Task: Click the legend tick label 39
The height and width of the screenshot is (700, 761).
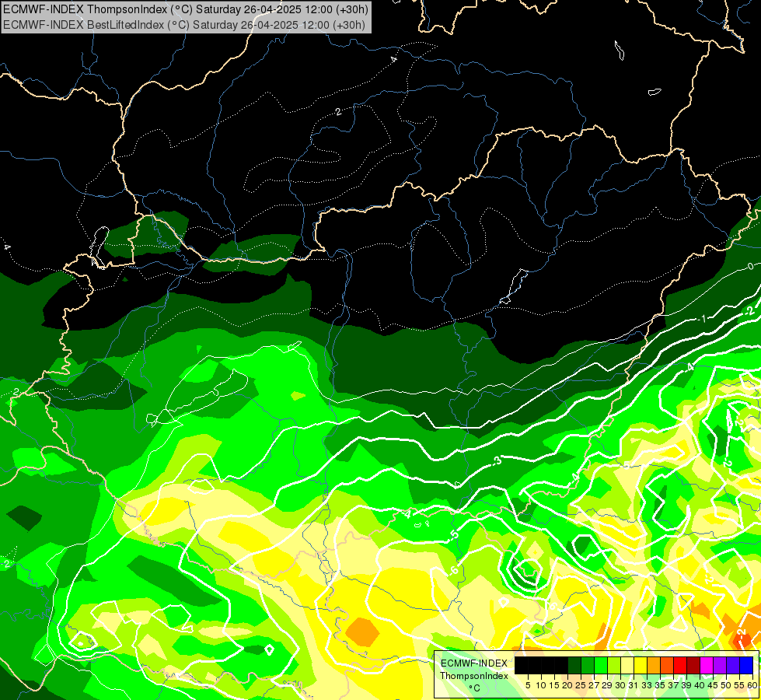Action: click(686, 685)
